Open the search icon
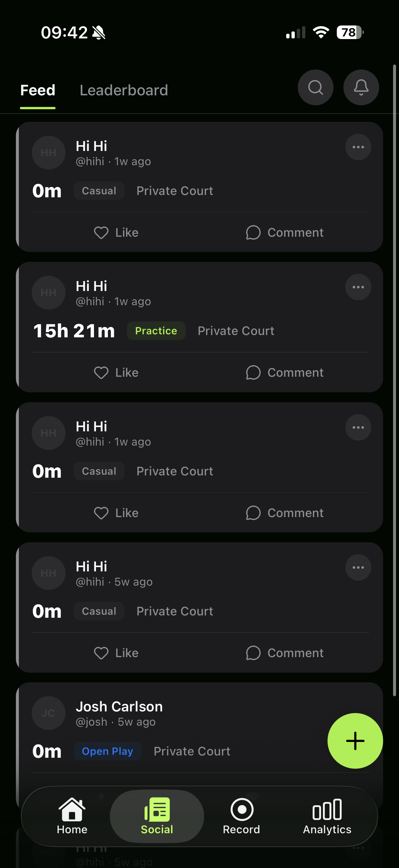Image resolution: width=399 pixels, height=868 pixels. coord(315,87)
